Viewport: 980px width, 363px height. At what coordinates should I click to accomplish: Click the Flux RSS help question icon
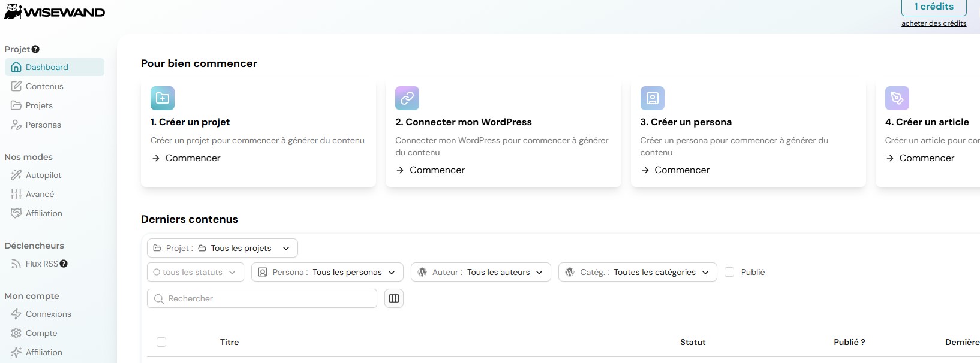pyautogui.click(x=64, y=264)
